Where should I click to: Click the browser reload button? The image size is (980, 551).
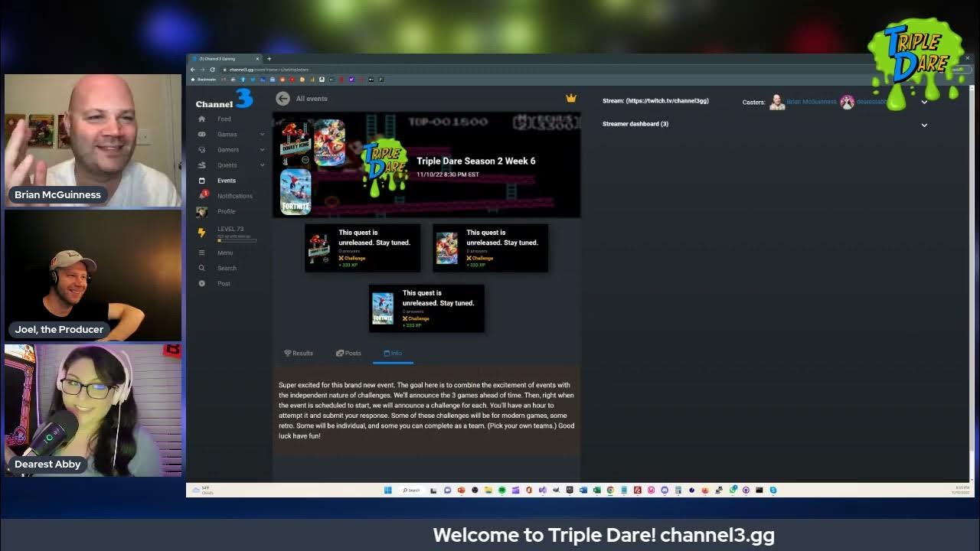tap(213, 70)
